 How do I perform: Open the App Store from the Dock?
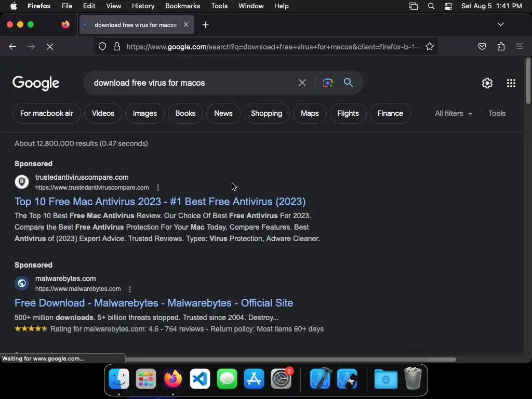[x=254, y=379]
